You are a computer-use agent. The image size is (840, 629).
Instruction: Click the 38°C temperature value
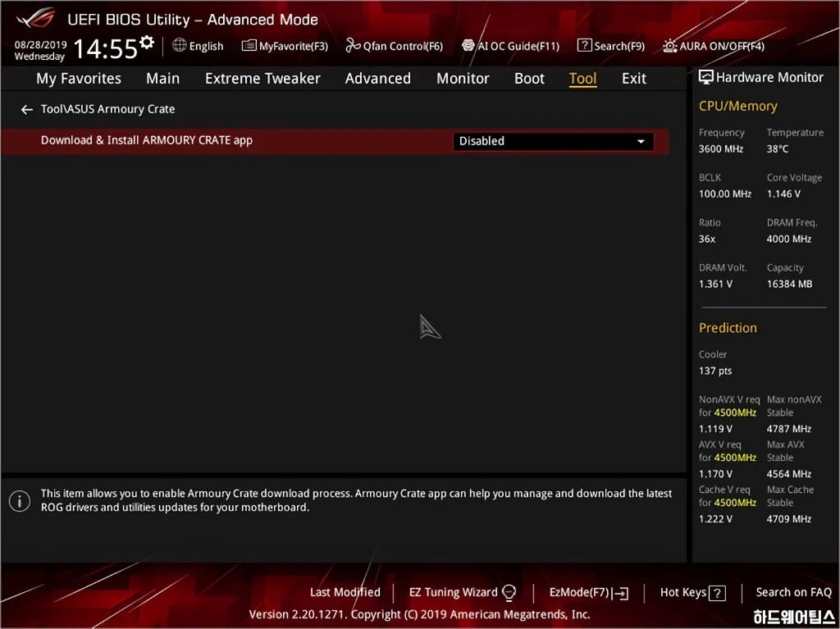[778, 149]
